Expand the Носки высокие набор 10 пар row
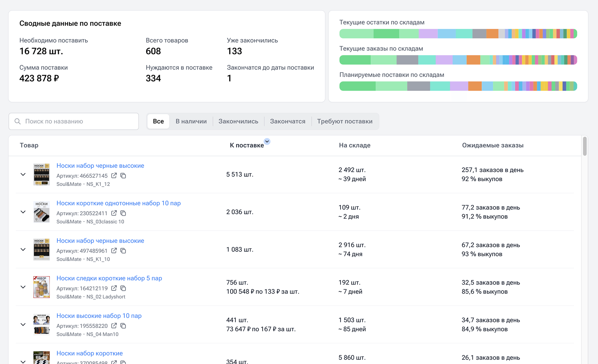Image resolution: width=598 pixels, height=364 pixels. click(x=23, y=324)
